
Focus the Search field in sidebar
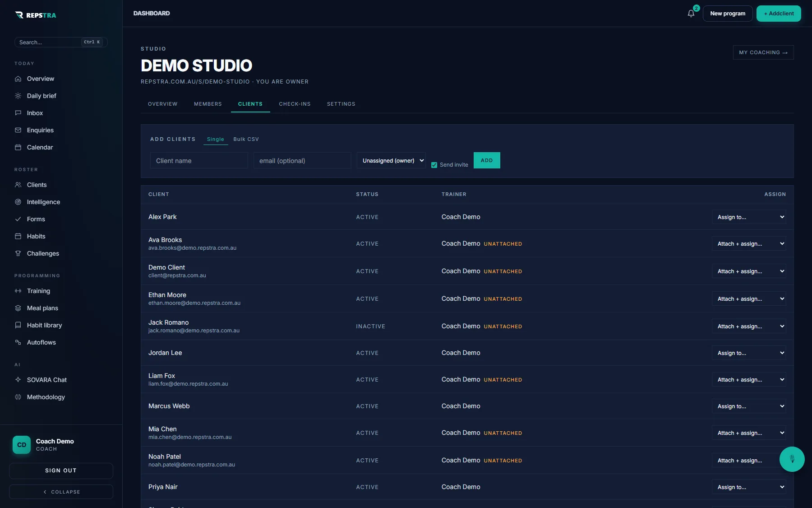coord(61,42)
